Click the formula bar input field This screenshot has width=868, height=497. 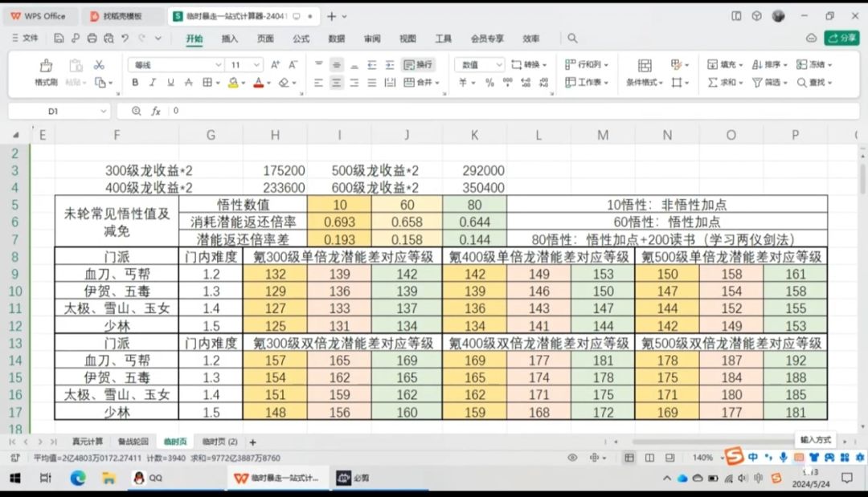click(x=515, y=111)
